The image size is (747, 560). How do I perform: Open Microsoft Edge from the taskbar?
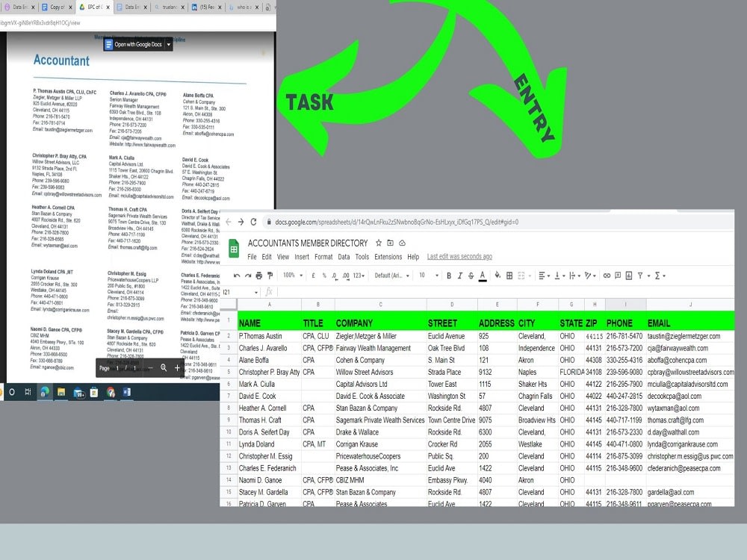(44, 392)
